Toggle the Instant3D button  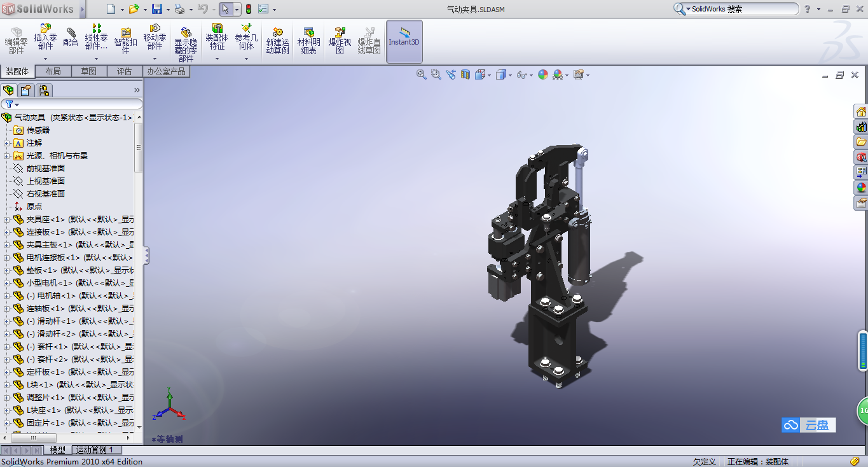click(x=404, y=41)
